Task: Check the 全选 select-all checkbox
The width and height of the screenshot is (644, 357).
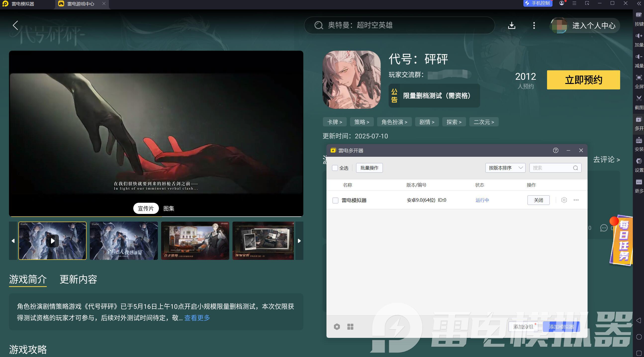Action: click(x=335, y=168)
